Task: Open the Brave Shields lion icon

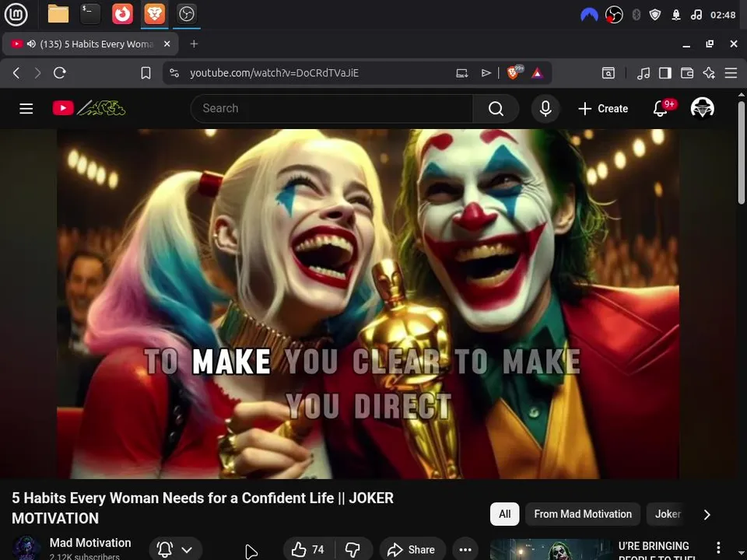Action: [514, 72]
